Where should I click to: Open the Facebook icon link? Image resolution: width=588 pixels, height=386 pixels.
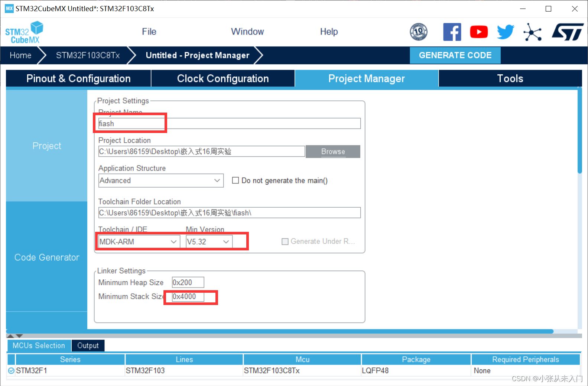tap(452, 32)
